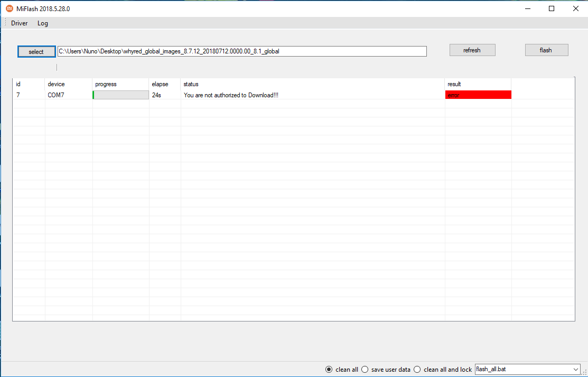
Task: Click the 'status' column header
Action: 313,84
